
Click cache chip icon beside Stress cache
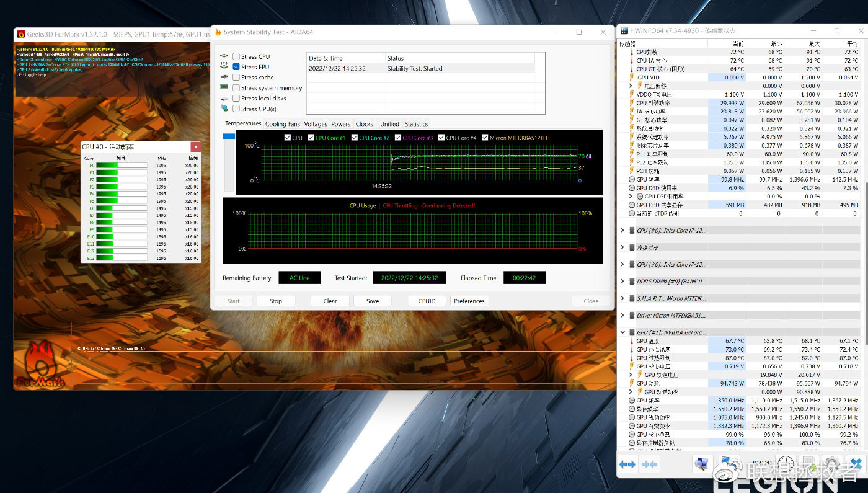coord(224,78)
